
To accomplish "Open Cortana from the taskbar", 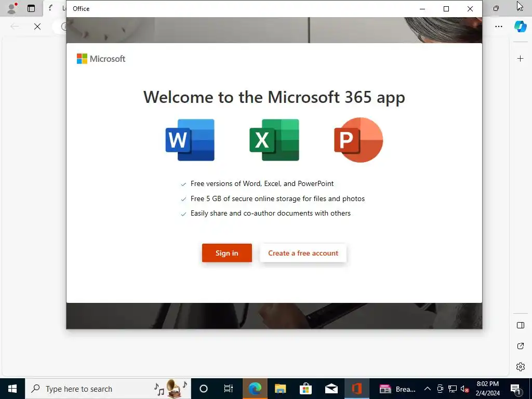I will click(x=204, y=389).
